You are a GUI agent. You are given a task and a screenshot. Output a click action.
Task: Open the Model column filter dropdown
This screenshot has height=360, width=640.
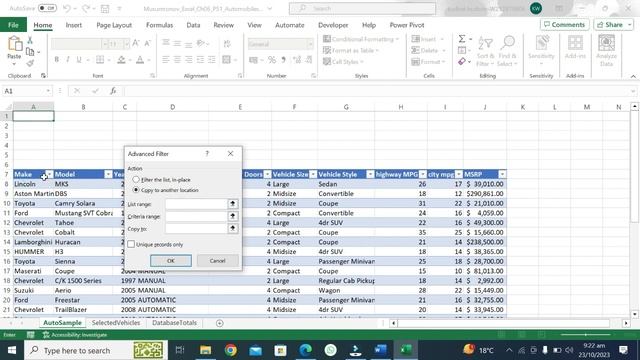[108, 174]
